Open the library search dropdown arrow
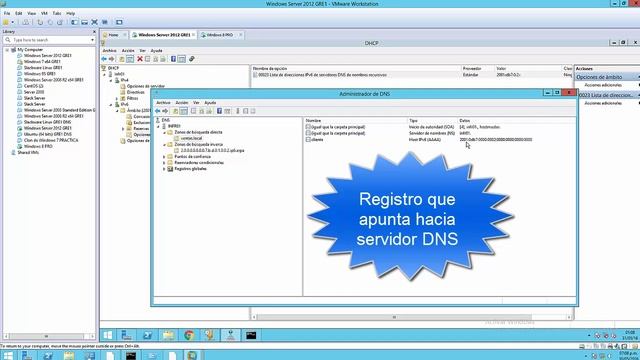Screen dimensions: 640x360 (92, 40)
